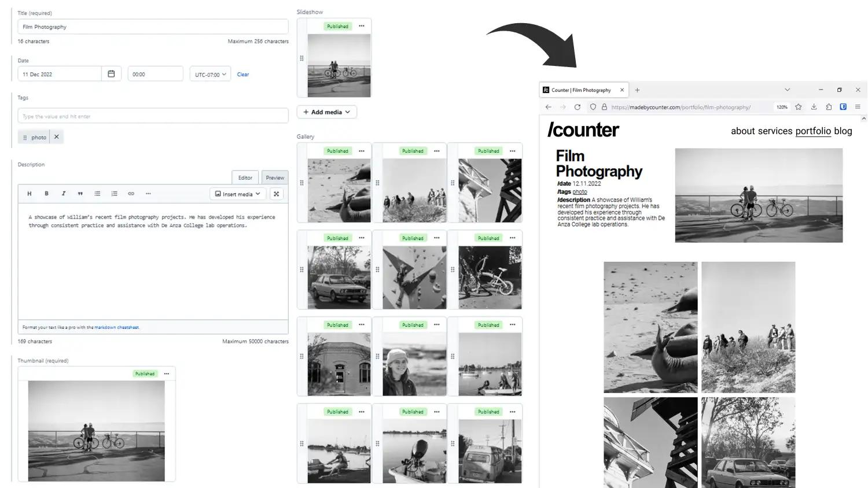Insert a numbered list in the description
This screenshot has width=868, height=488.
pyautogui.click(x=114, y=194)
